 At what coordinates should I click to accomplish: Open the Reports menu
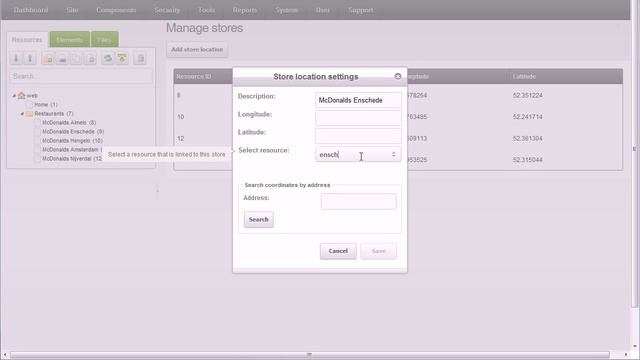245,10
